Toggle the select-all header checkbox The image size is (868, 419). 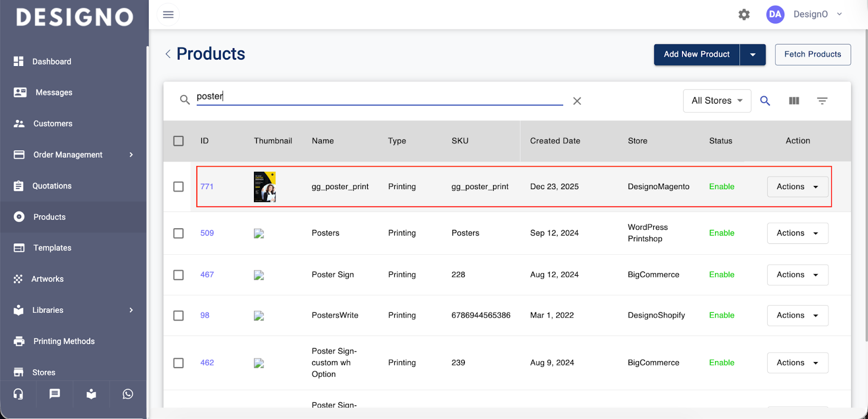(178, 141)
